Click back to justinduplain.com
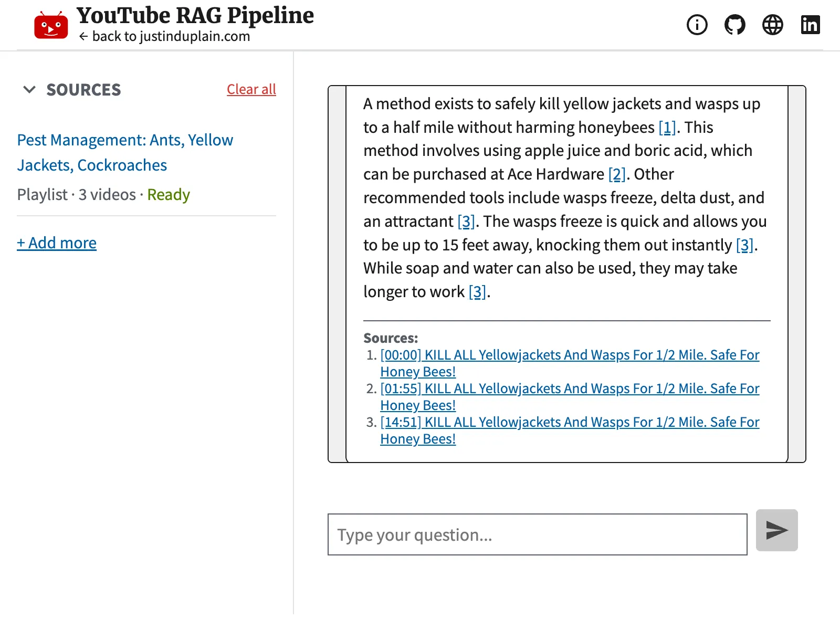Viewport: 840px width, 630px height. click(x=165, y=37)
